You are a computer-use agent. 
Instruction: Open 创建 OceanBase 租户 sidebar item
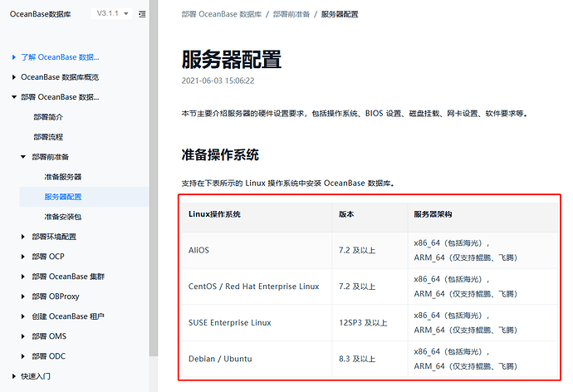click(68, 316)
